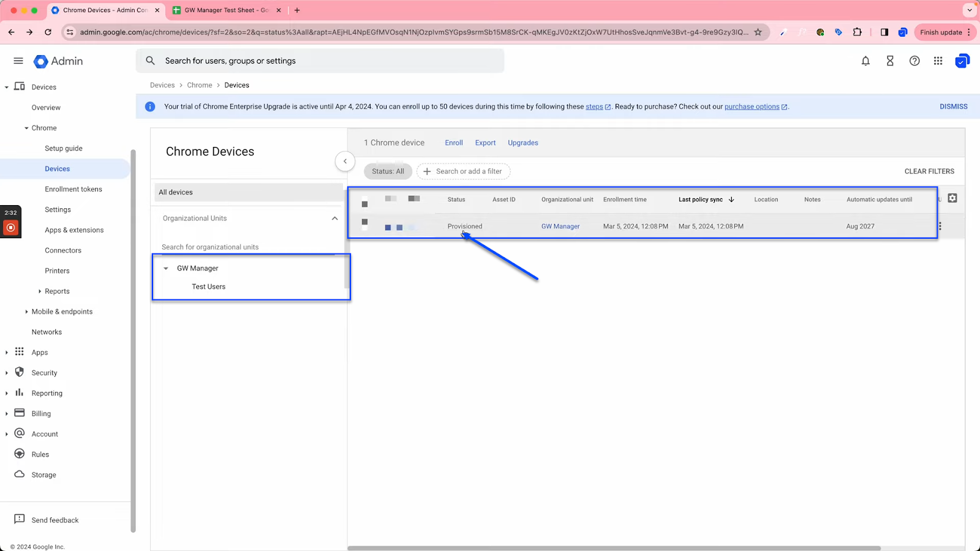Image resolution: width=980 pixels, height=551 pixels.
Task: Open the main hamburger menu
Action: 18,61
